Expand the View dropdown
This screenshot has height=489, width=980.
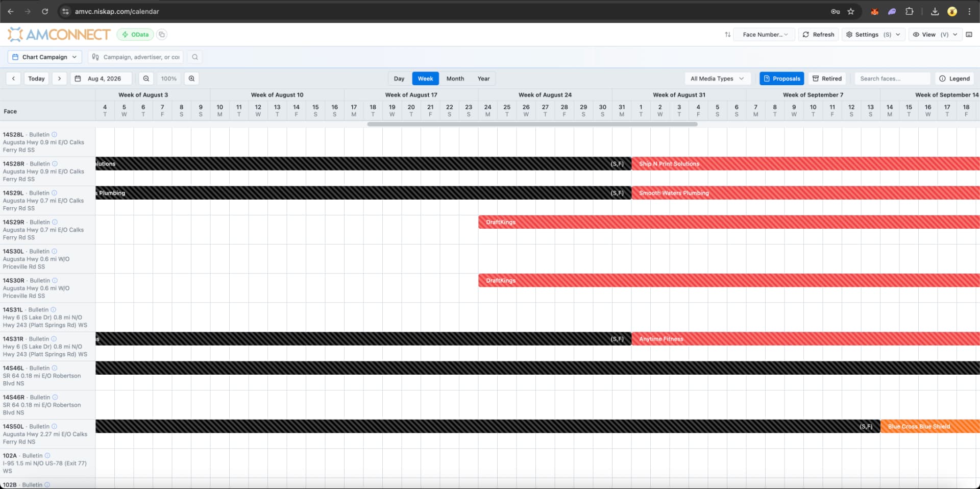(935, 35)
